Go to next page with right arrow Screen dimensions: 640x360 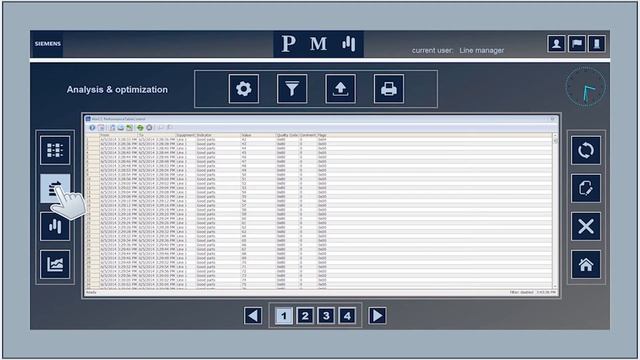(377, 316)
